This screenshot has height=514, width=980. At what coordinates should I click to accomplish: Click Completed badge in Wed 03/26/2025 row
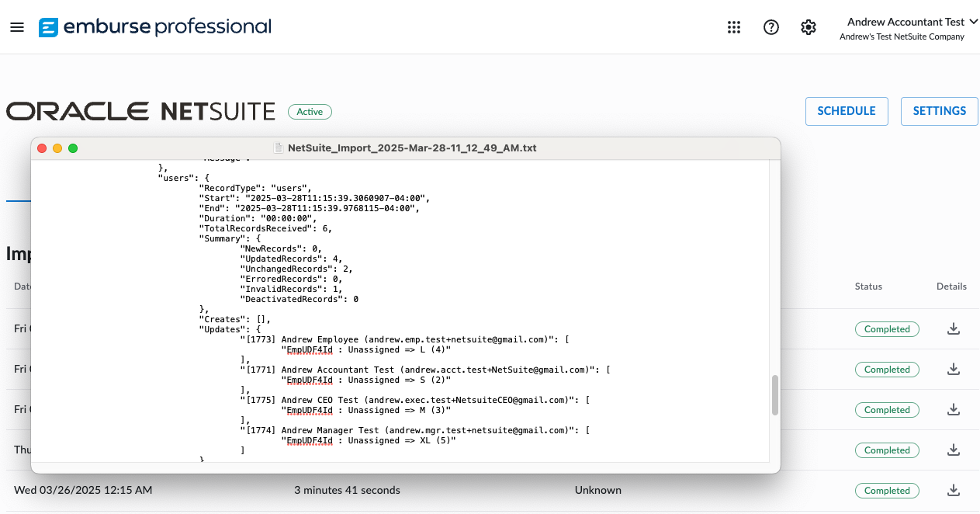[x=887, y=491]
